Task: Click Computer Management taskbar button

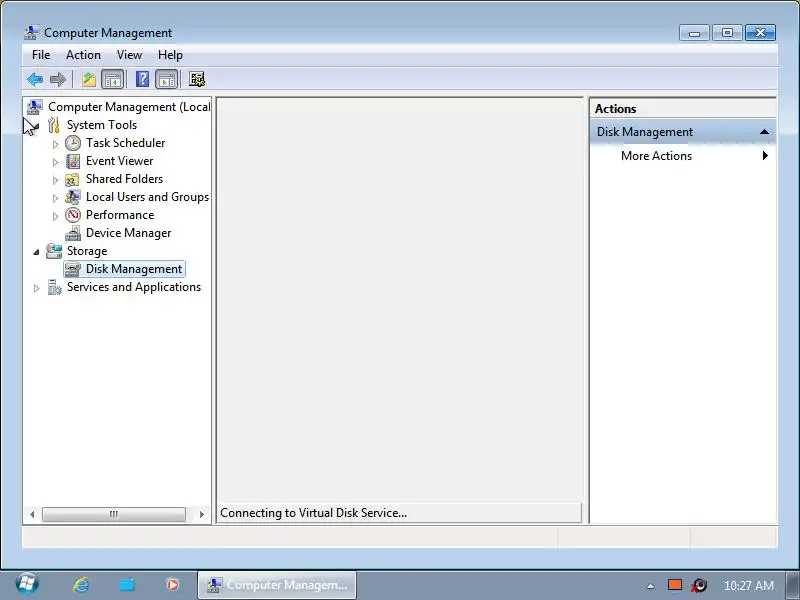Action: point(277,585)
